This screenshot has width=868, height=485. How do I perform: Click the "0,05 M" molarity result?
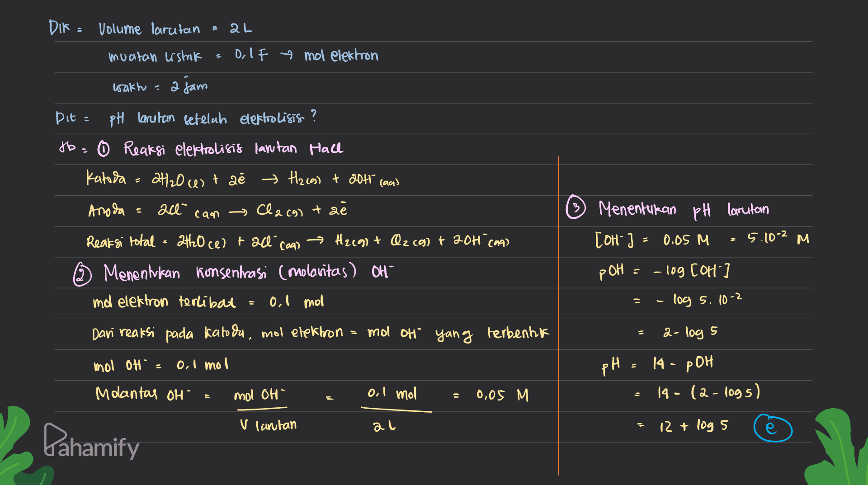502,396
